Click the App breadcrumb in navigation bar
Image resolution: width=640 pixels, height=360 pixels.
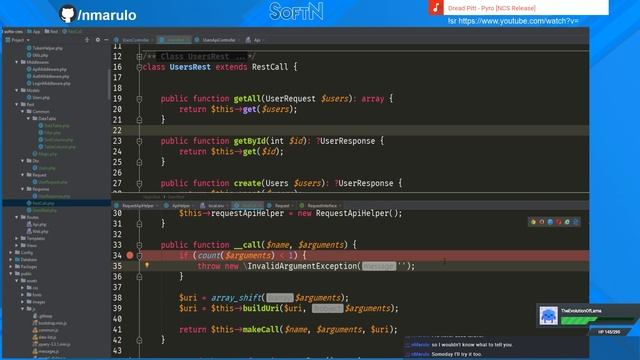pyautogui.click(x=33, y=31)
